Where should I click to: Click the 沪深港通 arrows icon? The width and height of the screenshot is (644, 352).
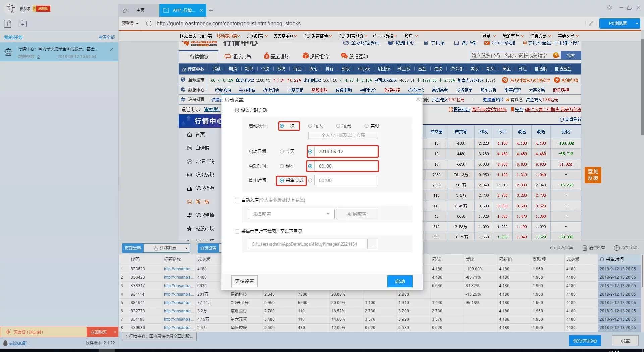[x=190, y=215]
